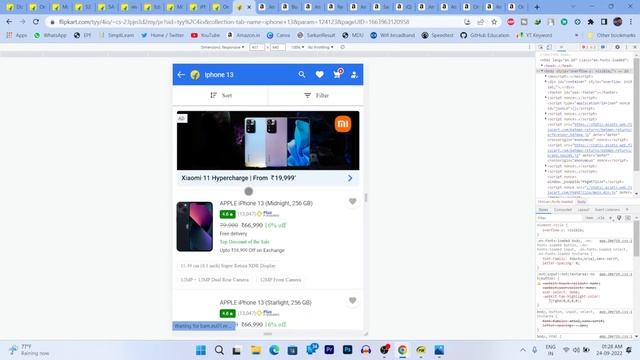Open the Apps bookmarks shortcut
The height and width of the screenshot is (360, 640).
[17, 36]
